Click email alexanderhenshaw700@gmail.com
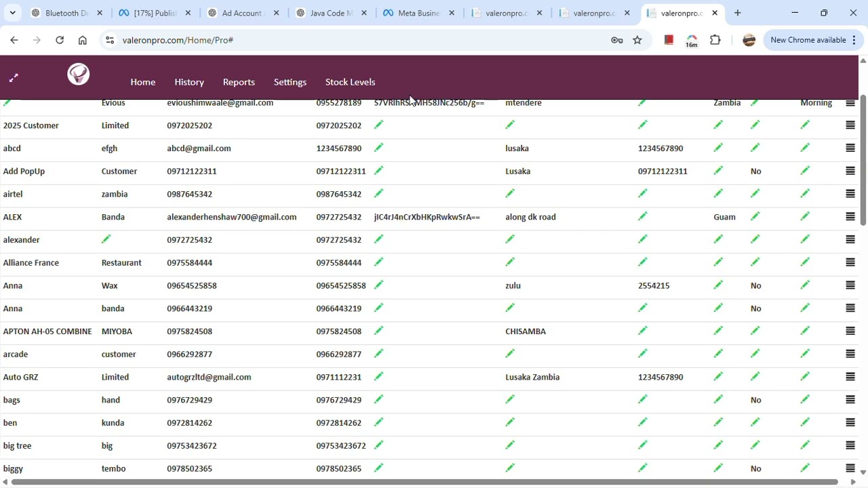This screenshot has height=488, width=868. [x=232, y=217]
